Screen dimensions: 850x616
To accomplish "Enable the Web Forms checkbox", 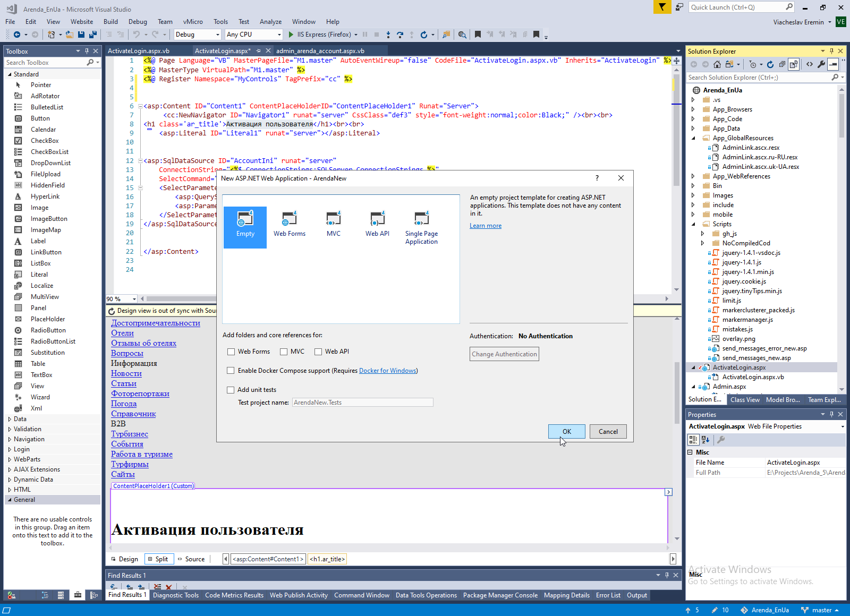I will pos(231,352).
